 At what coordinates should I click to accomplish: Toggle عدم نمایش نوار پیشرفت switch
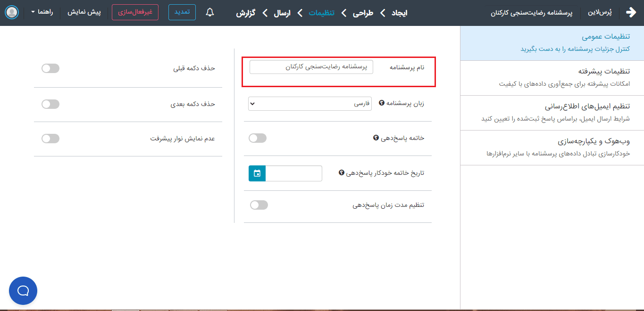pos(50,139)
